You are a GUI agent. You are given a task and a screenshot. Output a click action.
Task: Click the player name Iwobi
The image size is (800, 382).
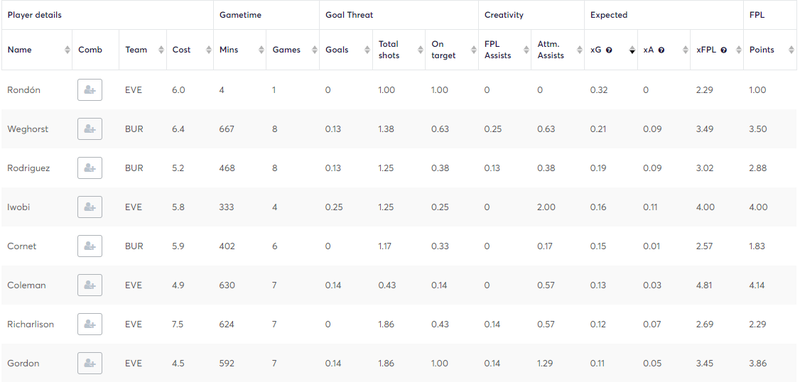pos(18,207)
